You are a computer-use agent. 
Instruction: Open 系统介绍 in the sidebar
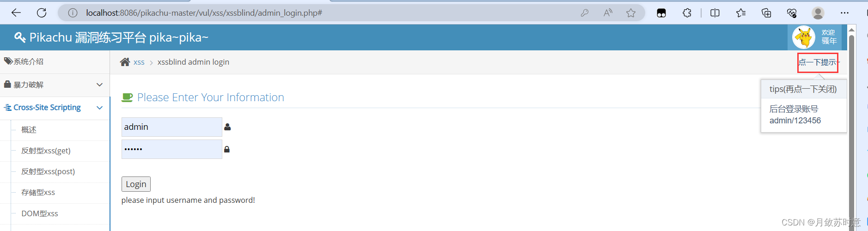click(55, 61)
